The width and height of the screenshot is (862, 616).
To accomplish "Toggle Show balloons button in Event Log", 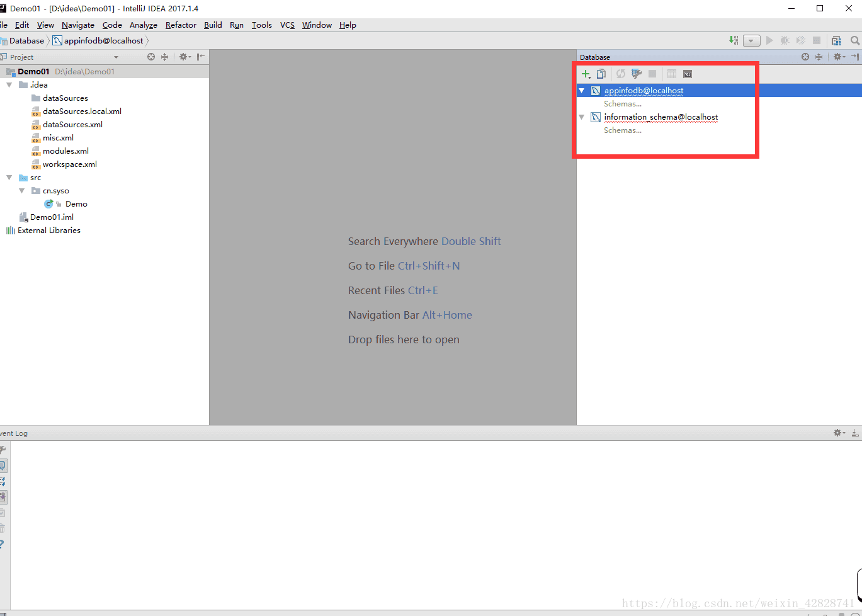I will click(3, 465).
